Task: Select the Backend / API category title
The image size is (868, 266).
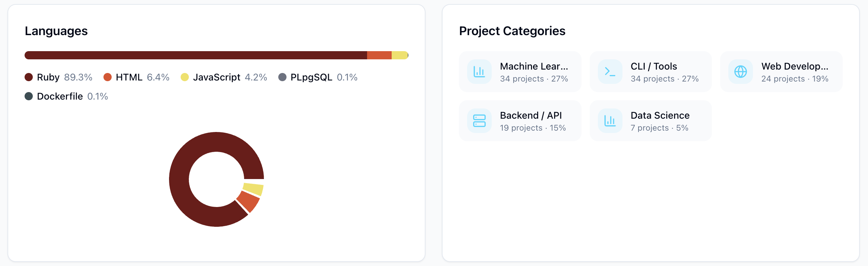Action: 531,115
